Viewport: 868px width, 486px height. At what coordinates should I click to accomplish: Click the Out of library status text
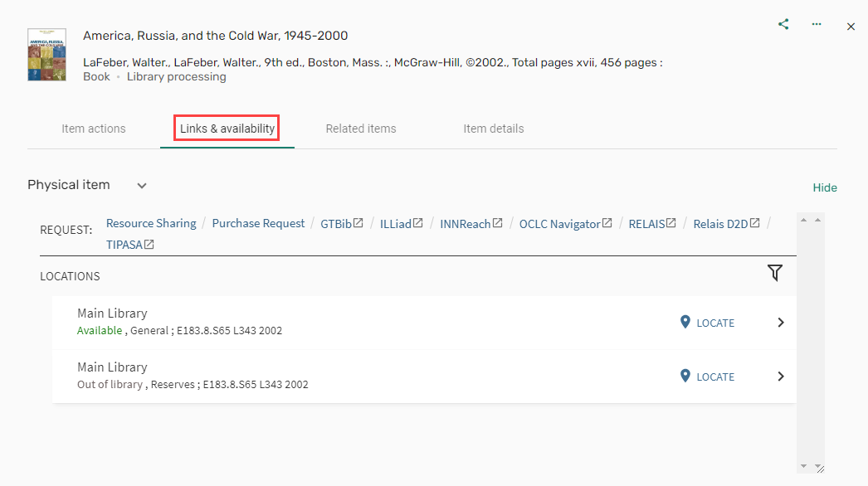[x=110, y=384]
